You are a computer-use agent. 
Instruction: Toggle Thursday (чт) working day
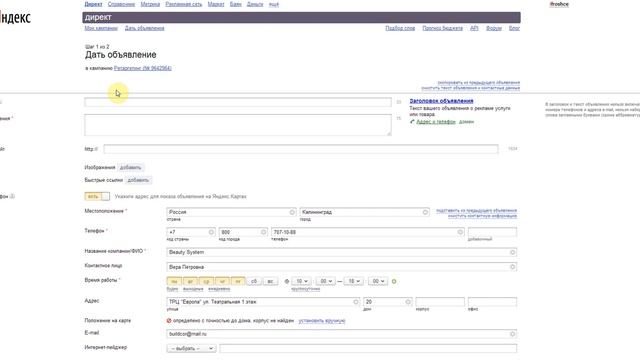pos(222,282)
